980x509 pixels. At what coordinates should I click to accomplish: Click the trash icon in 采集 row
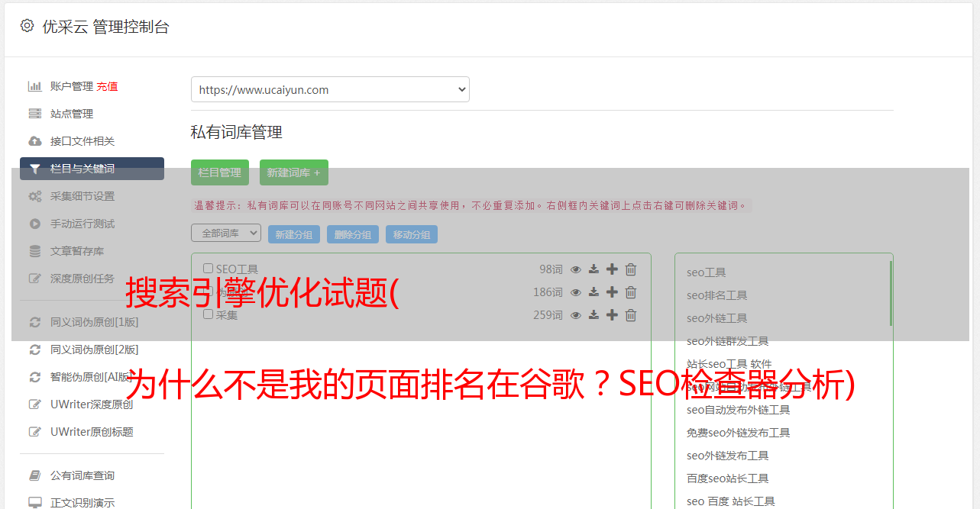coord(631,315)
